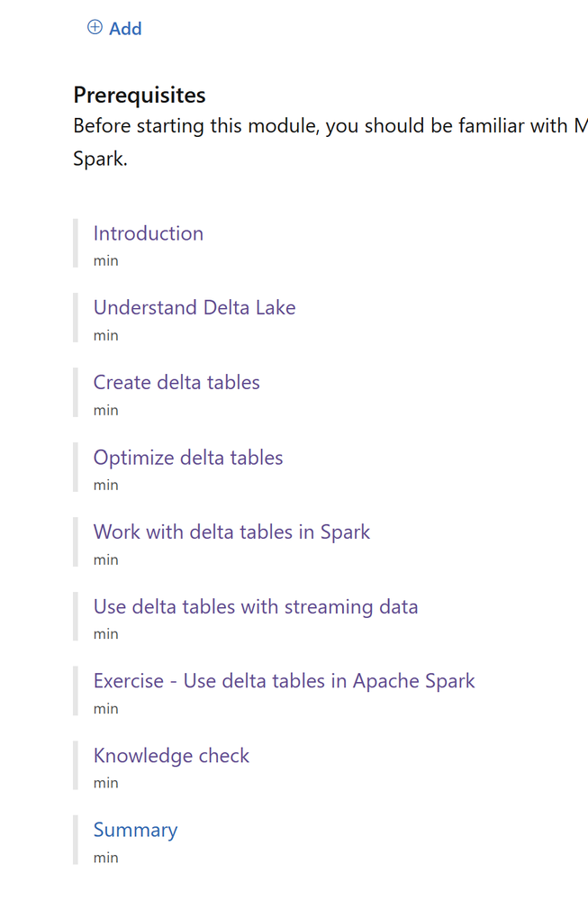Viewport: 588px width, 900px height.
Task: Click the grey bar beside Optimize delta tables
Action: [x=76, y=468]
